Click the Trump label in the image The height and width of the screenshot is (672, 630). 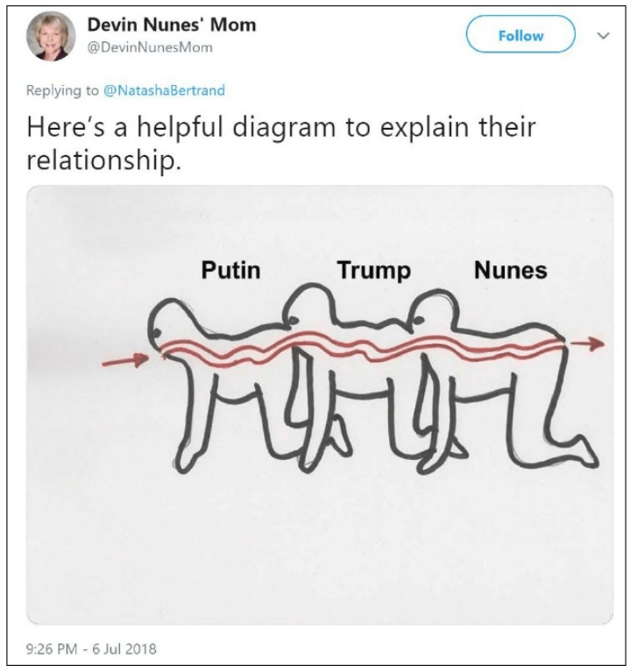click(374, 272)
